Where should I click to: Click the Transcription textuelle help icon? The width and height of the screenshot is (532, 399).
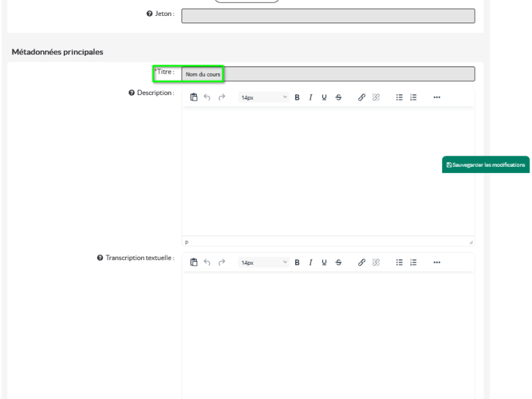click(x=100, y=258)
